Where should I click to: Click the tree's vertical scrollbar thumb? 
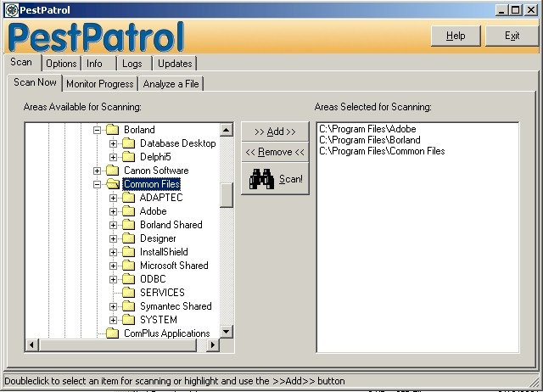[227, 194]
